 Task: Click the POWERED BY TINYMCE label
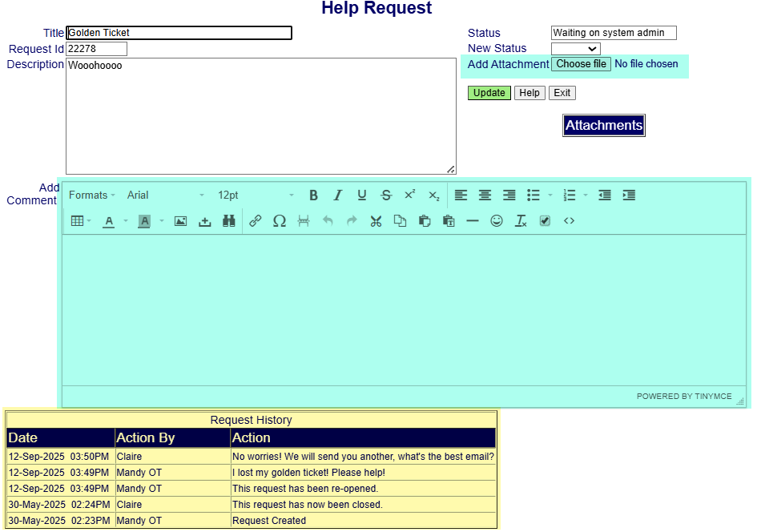point(685,396)
